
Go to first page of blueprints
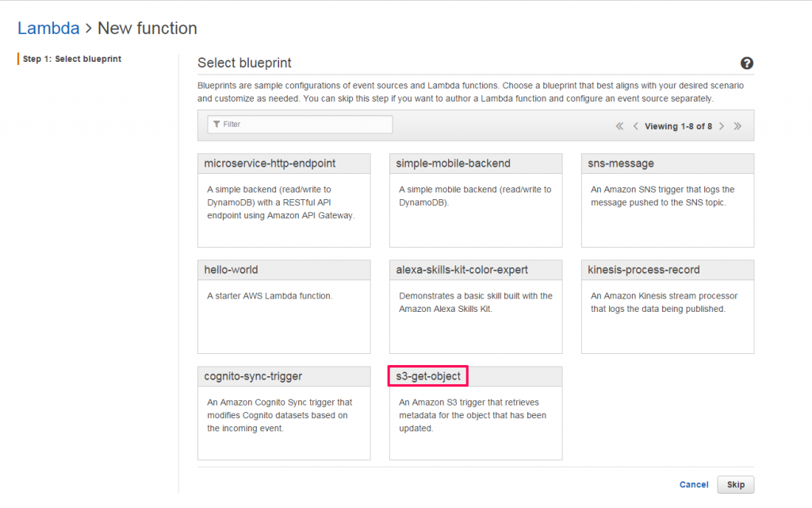(x=619, y=126)
